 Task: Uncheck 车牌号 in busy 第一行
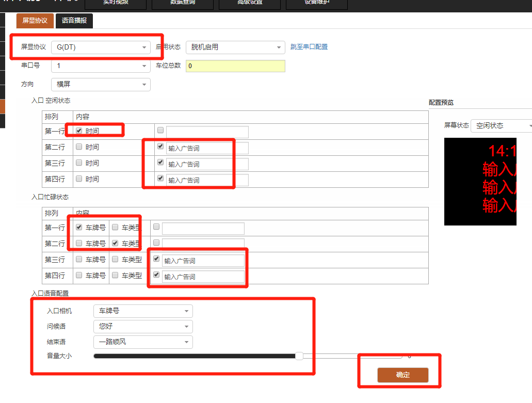pos(79,227)
